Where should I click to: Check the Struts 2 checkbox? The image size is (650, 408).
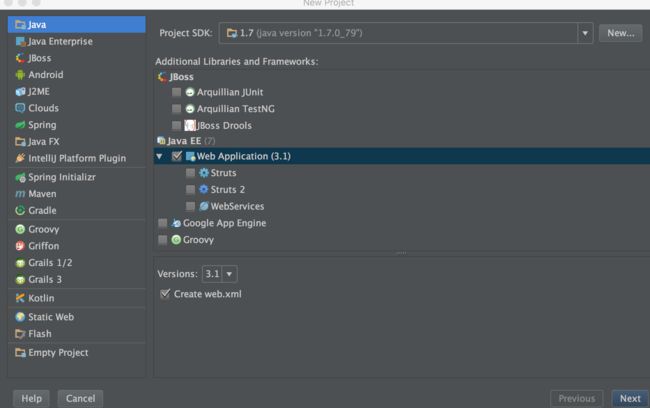[x=190, y=189]
